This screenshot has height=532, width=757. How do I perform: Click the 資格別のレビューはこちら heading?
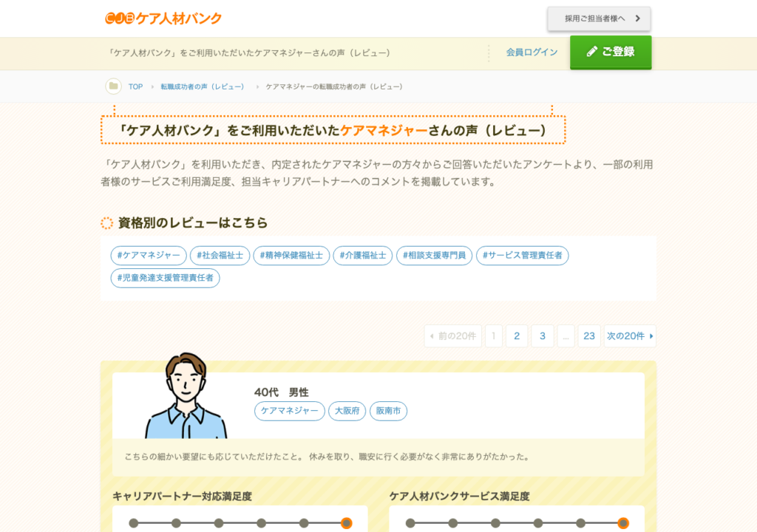(193, 222)
